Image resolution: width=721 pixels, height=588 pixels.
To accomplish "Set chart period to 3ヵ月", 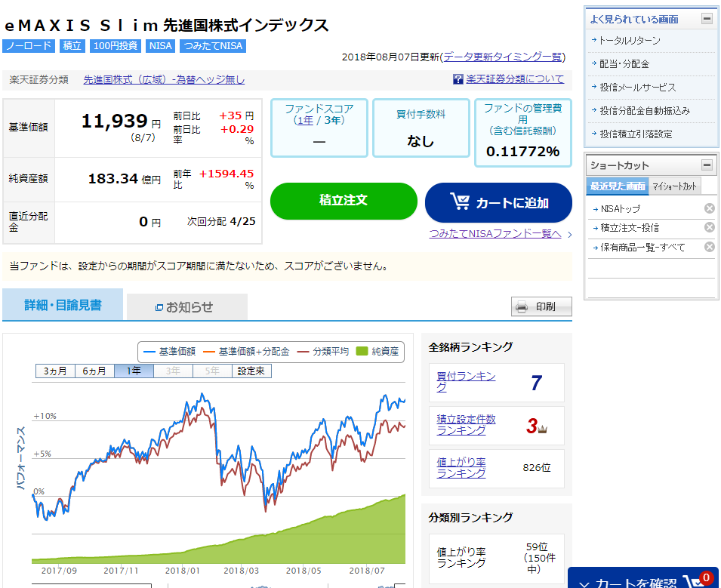I will tap(55, 371).
